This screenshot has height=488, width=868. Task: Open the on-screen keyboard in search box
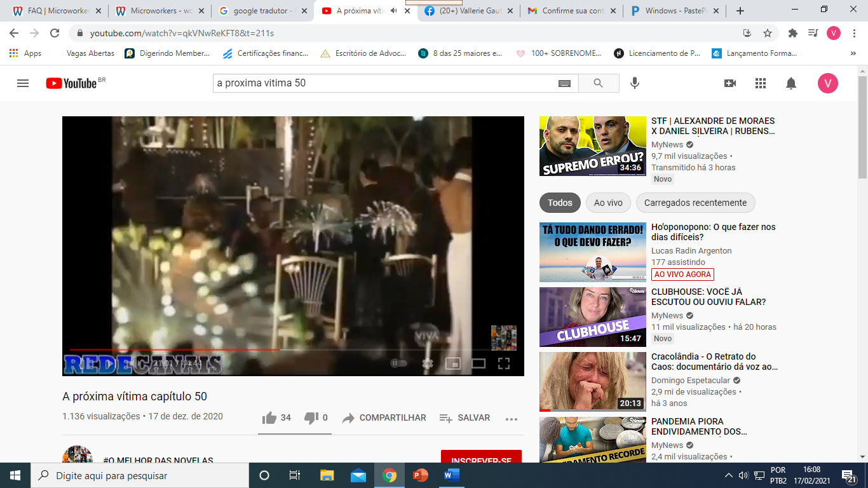tap(564, 83)
